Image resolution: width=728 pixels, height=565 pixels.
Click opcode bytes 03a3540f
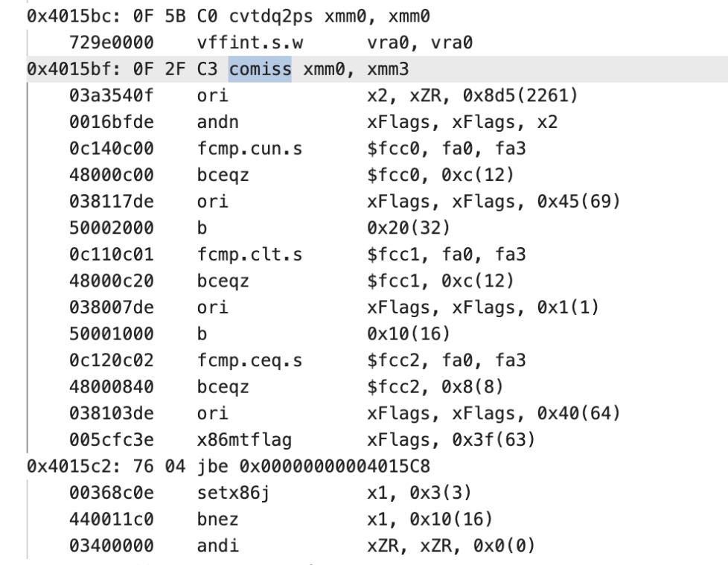tap(112, 95)
